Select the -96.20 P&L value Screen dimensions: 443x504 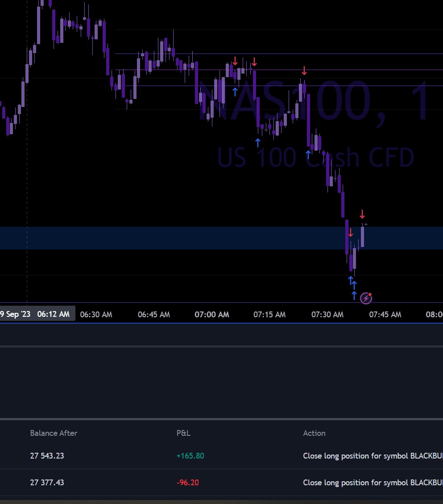point(187,483)
